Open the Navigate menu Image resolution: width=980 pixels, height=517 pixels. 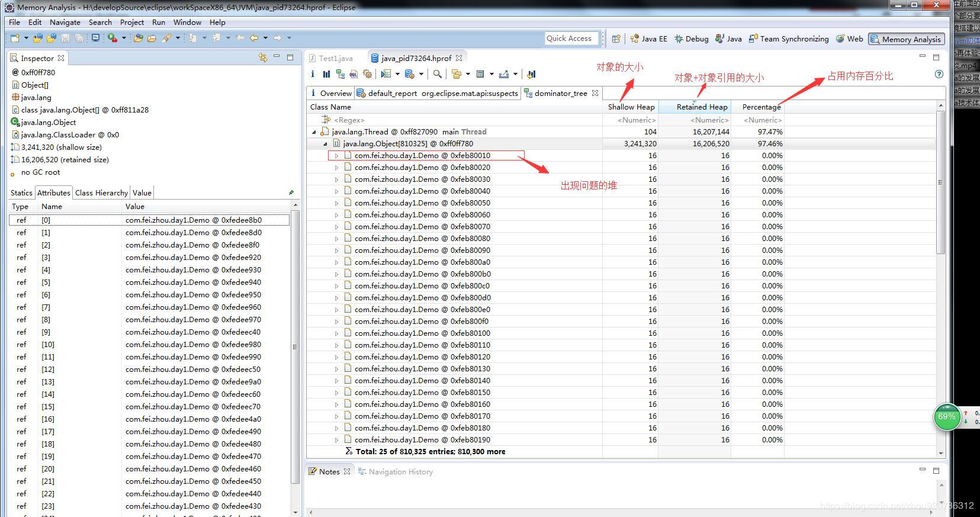(x=65, y=22)
